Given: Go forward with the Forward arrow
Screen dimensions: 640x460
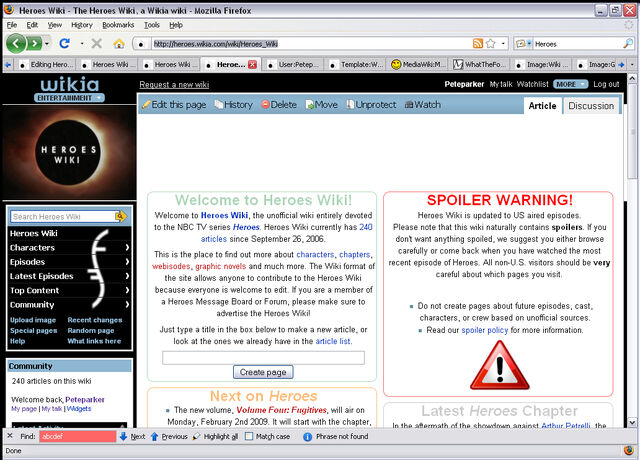Looking at the screenshot, I should (x=35, y=43).
